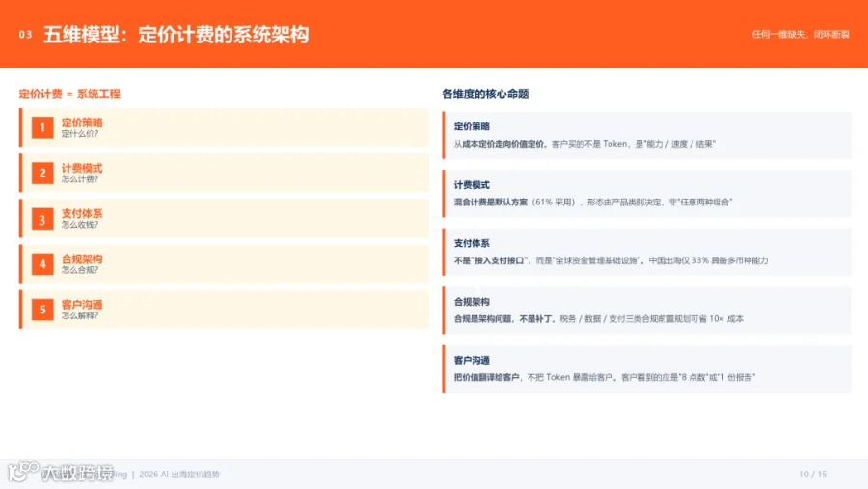Screen dimensions: 868x489
Task: Click the 客户沟通 card about 8 点数
Action: coord(646,368)
